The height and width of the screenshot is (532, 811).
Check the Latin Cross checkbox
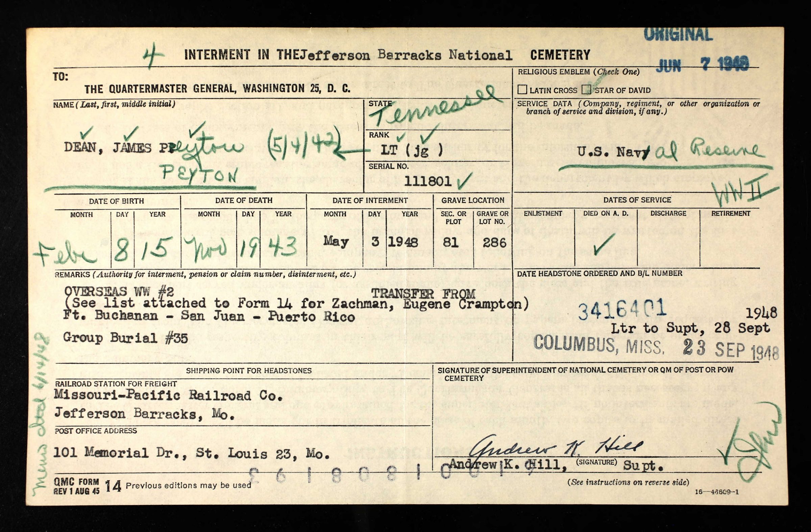pos(522,90)
